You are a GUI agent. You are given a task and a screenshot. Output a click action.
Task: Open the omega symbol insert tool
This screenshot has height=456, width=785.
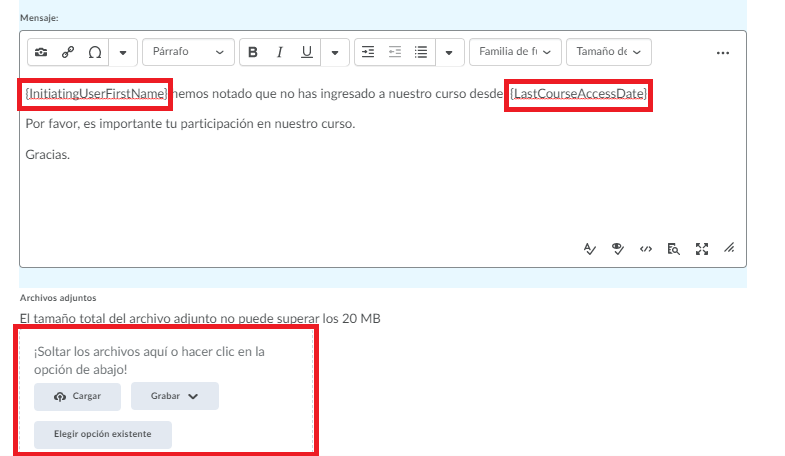point(95,52)
